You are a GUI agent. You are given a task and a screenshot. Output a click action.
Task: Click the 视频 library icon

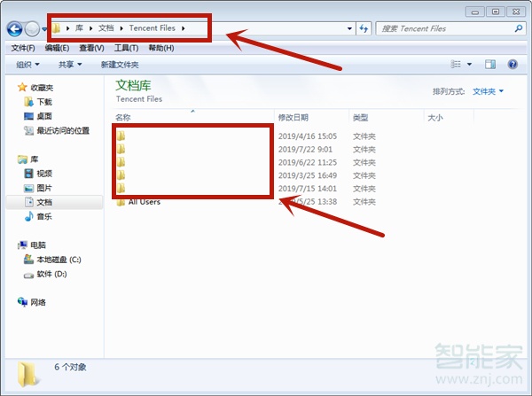click(29, 174)
